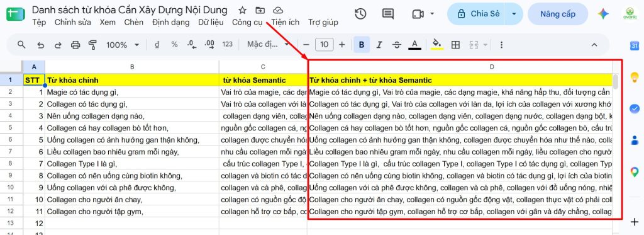
Task: Open Google Maps side panel
Action: [x=635, y=172]
